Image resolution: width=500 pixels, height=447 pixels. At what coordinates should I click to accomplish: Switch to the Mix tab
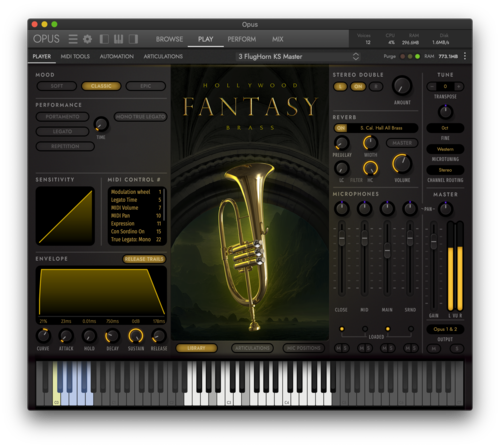277,39
